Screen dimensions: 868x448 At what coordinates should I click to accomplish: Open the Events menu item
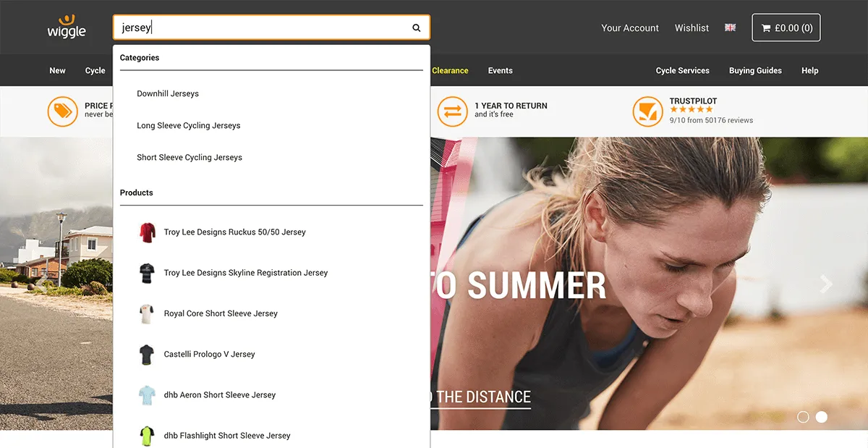(x=500, y=70)
